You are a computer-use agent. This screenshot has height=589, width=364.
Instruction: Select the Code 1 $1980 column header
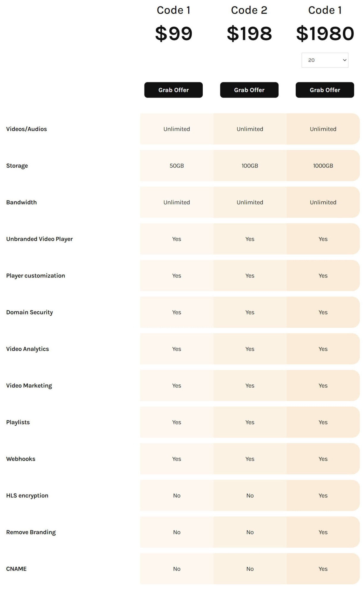pos(325,10)
